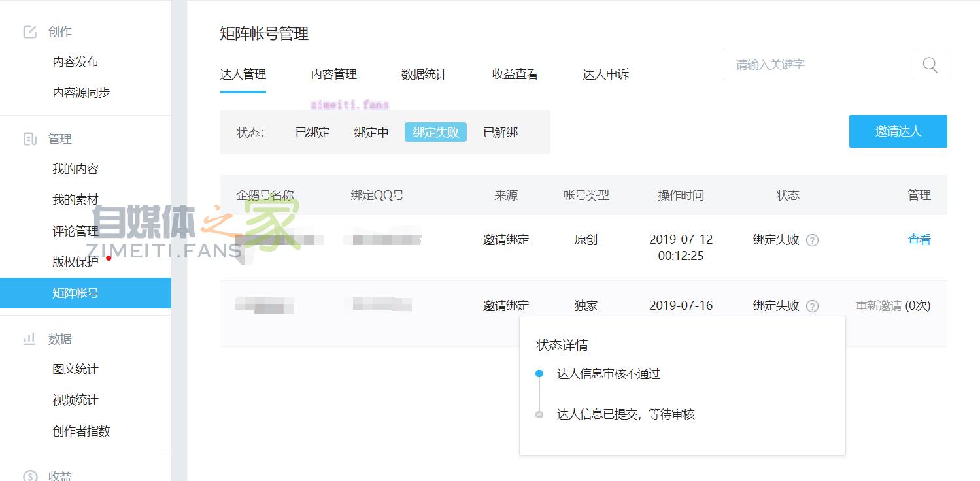Click 查看 link in first row
This screenshot has height=481, width=980.
[x=919, y=240]
